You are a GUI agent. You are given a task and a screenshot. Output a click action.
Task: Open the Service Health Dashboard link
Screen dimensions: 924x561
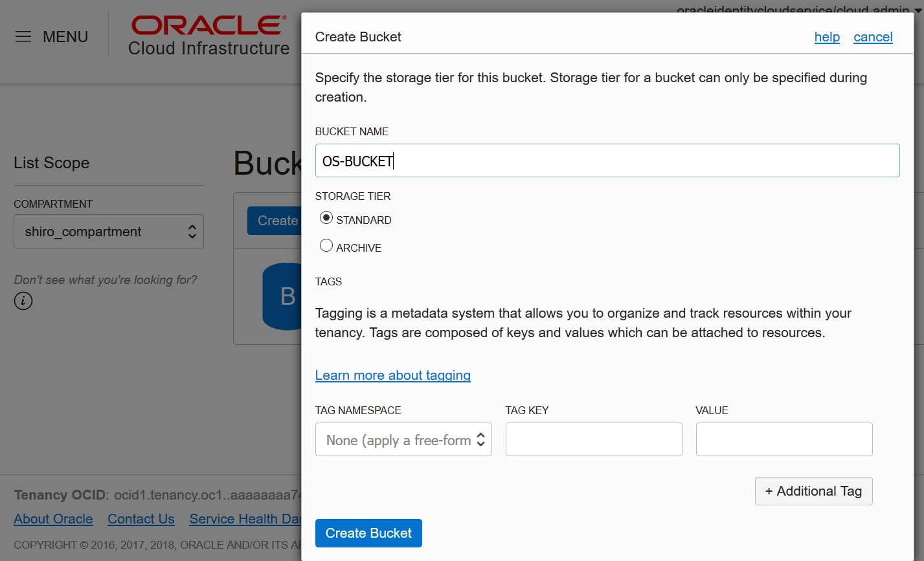(245, 519)
